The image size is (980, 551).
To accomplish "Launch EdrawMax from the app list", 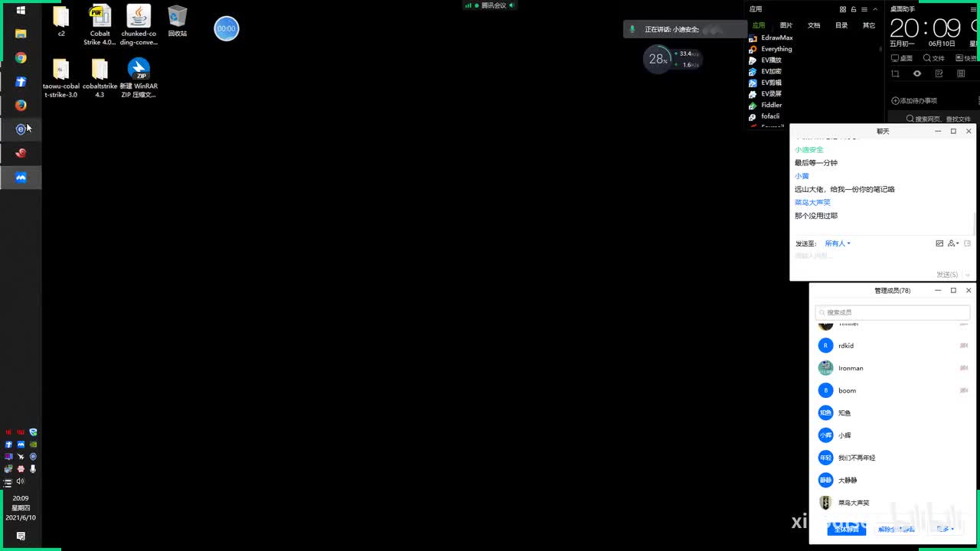I will pyautogui.click(x=770, y=37).
